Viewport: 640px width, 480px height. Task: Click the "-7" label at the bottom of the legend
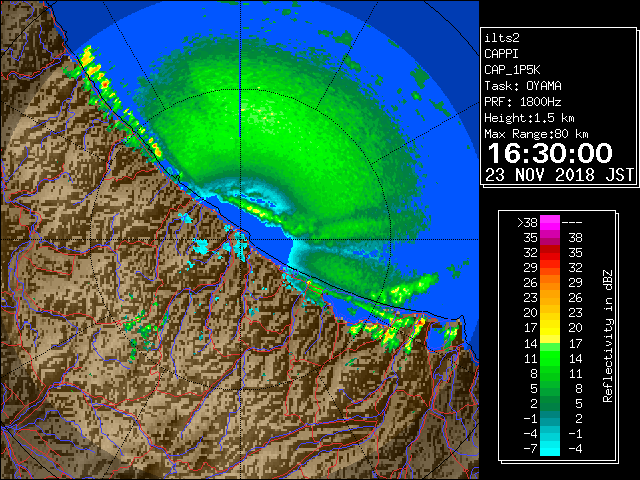coord(530,449)
